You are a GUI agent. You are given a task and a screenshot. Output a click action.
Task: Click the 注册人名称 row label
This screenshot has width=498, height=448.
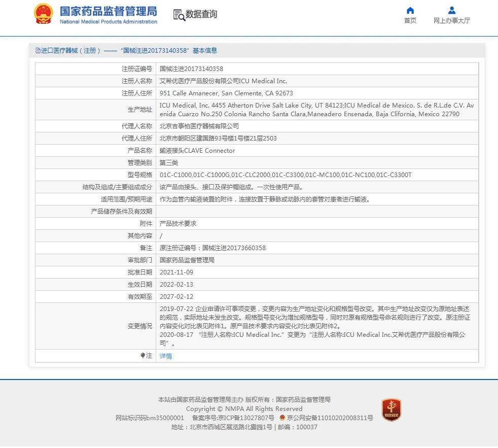[x=136, y=81]
